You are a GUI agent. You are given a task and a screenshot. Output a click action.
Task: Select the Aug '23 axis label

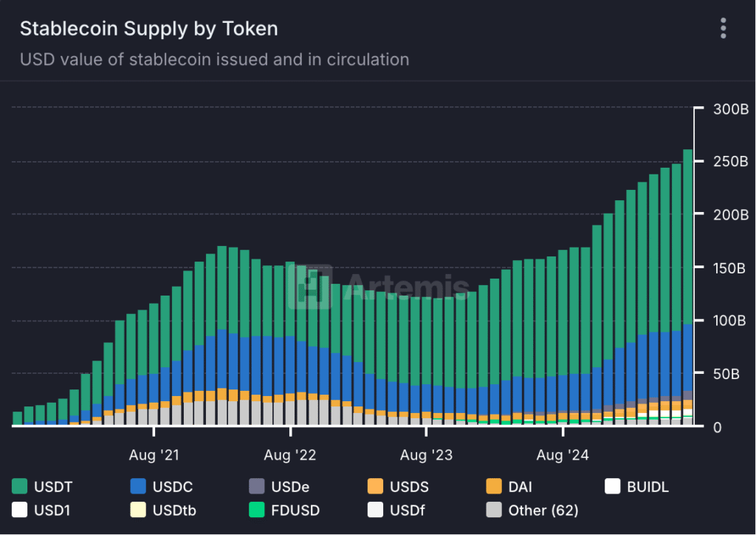(x=425, y=455)
